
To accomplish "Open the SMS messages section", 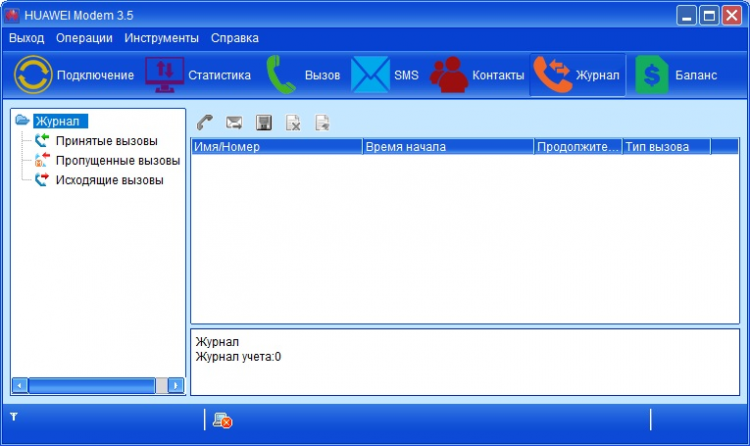I will [385, 75].
